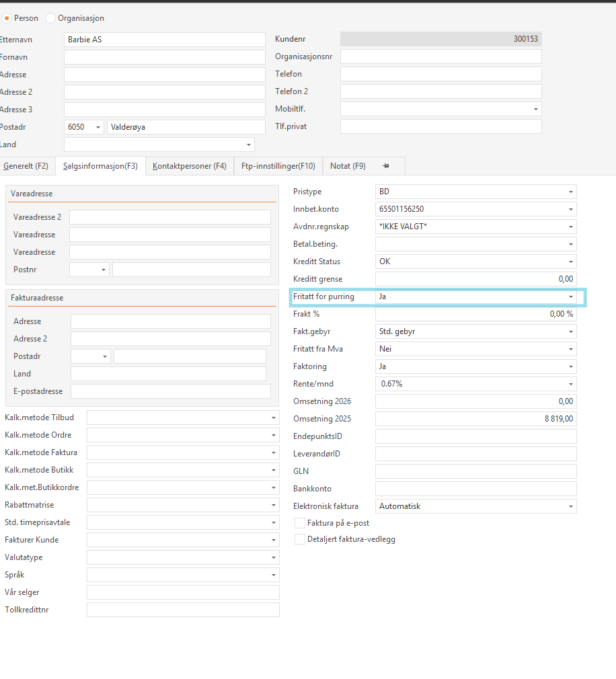Select the Person radio button
Screen dimensions: 616x679
(x=7, y=18)
